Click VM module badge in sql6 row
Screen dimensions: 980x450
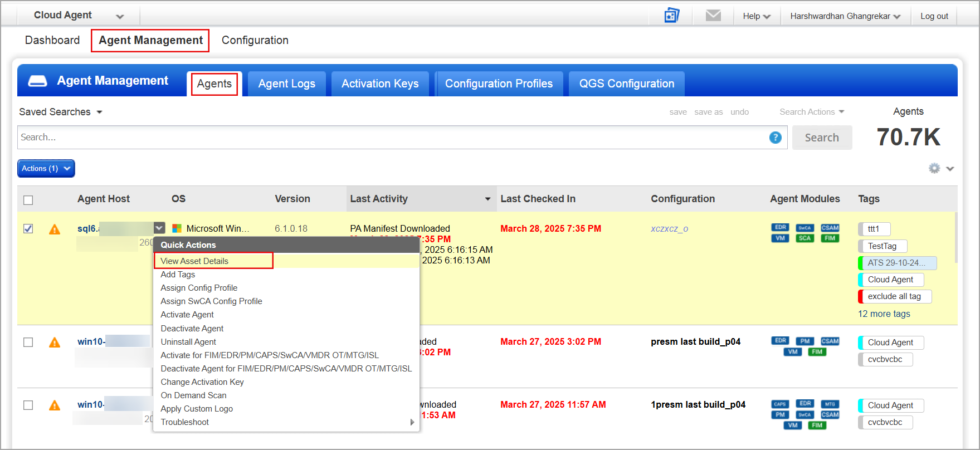[780, 238]
